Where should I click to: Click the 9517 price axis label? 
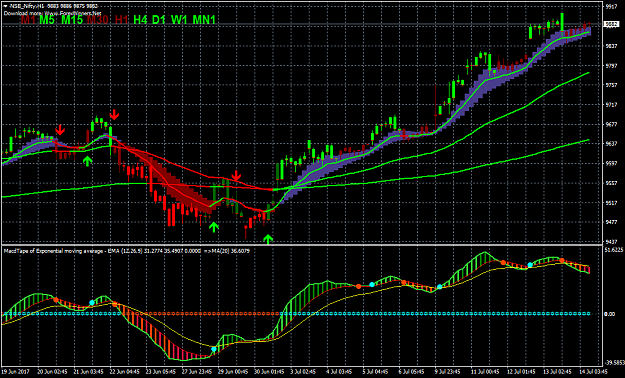pos(611,203)
